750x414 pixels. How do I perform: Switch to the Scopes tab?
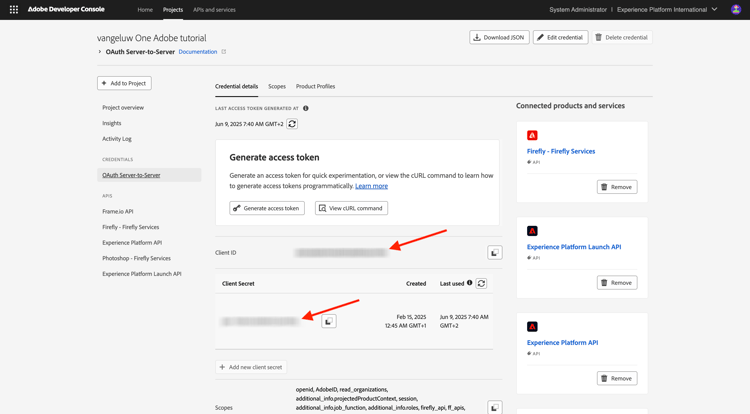(x=277, y=87)
